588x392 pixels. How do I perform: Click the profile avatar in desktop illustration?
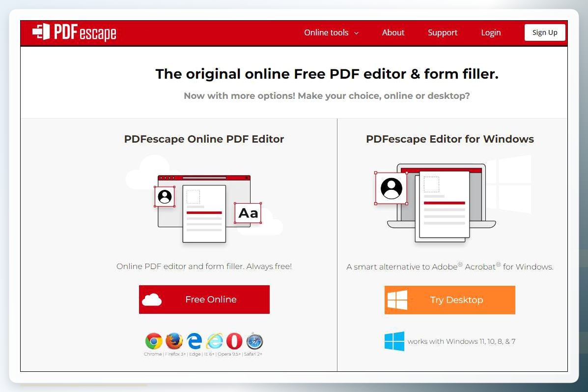click(x=392, y=188)
